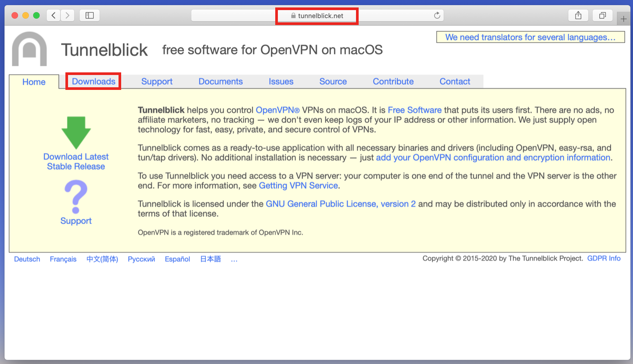Click the Tunnelblick tunnel logo
This screenshot has height=364, width=633.
coord(29,49)
